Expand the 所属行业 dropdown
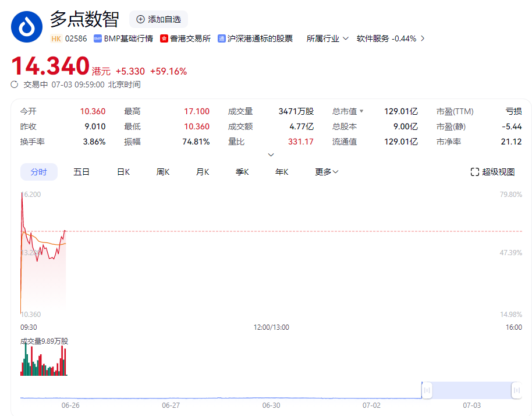 click(328, 38)
